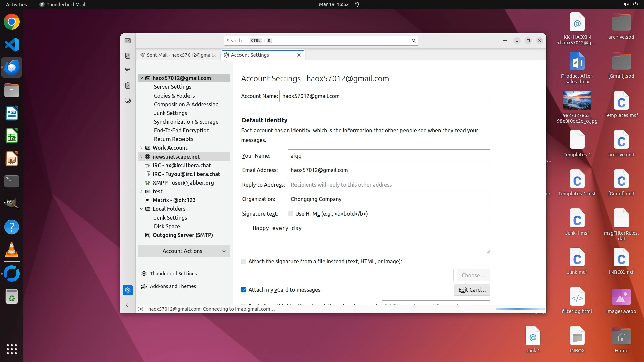The image size is (644, 362).
Task: Click the Settings gear in spaces toolbar
Action: [128, 290]
